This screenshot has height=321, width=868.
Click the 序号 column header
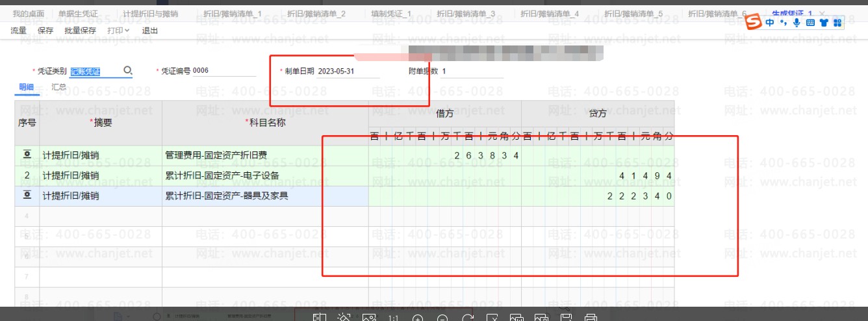point(27,122)
